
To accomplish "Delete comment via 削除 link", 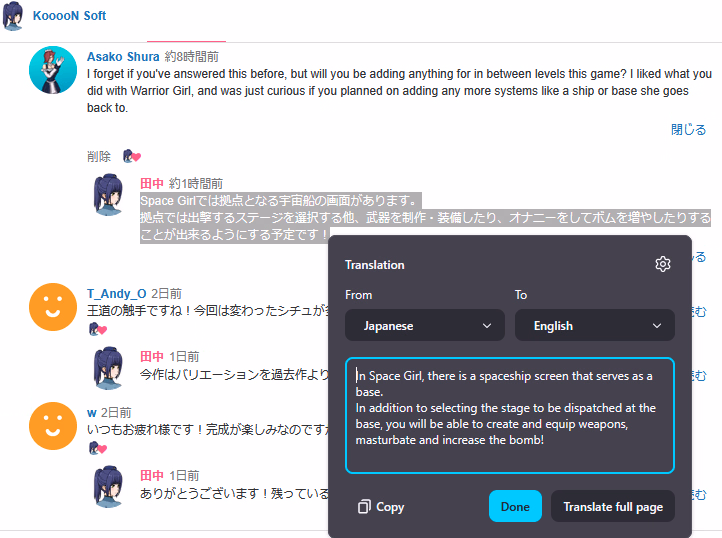I will (x=99, y=157).
